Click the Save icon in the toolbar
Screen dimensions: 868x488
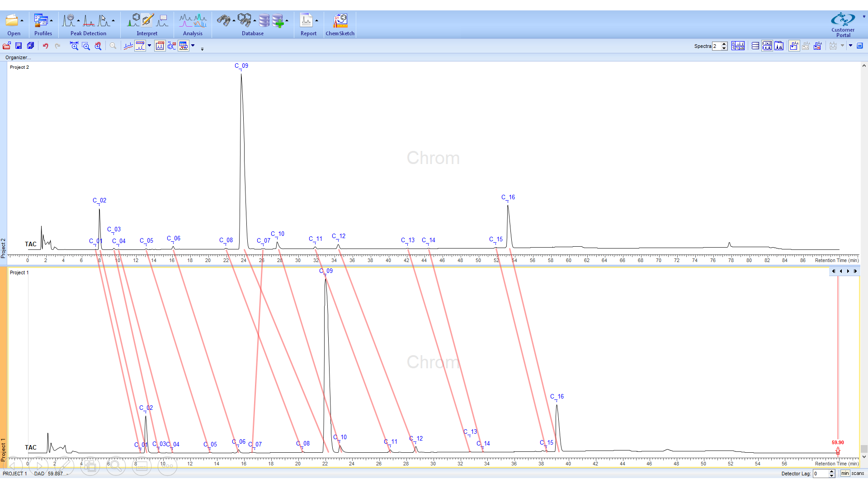[19, 46]
